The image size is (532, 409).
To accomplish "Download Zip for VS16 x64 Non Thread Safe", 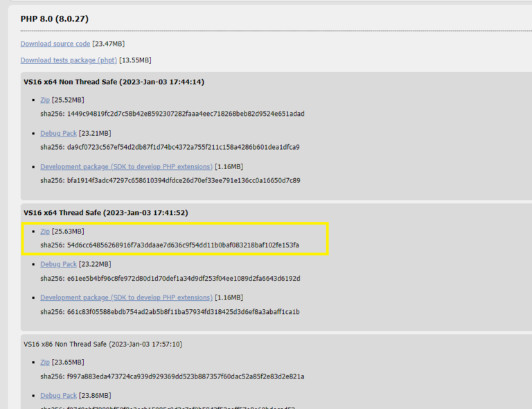I will [x=44, y=100].
